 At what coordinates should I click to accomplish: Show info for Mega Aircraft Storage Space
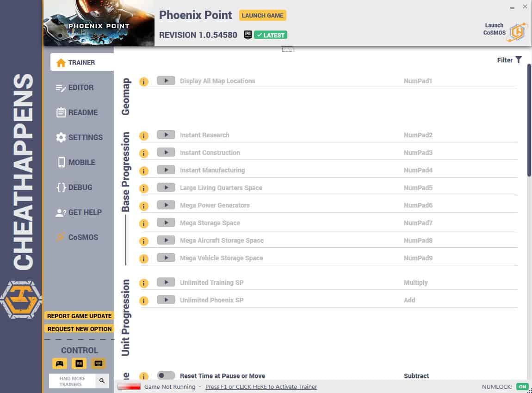click(x=144, y=241)
